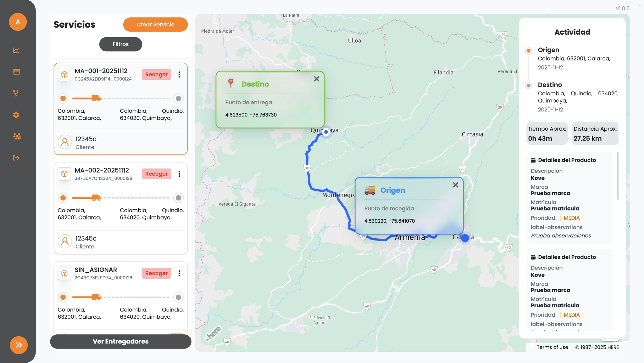Select the client avatar icon on MA-002-20251112
The image size is (644, 363).
65,241
